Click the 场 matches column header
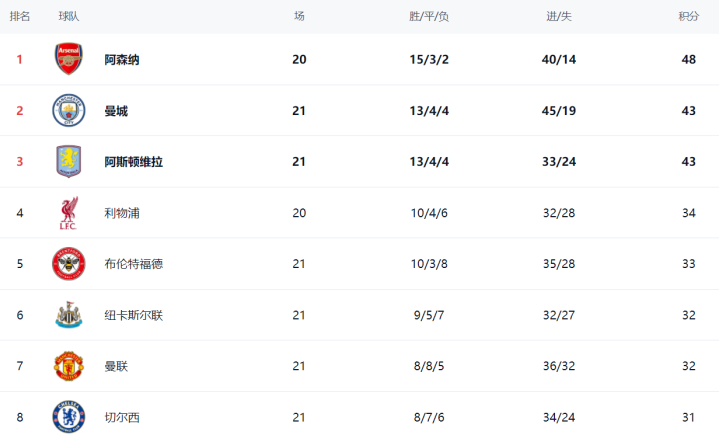Image resolution: width=719 pixels, height=435 pixels. pos(299,16)
